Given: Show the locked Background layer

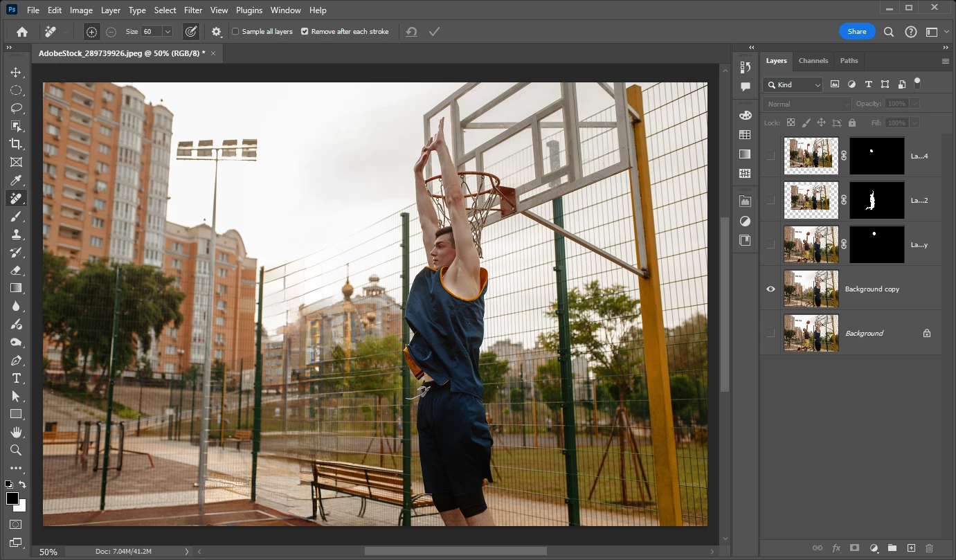Looking at the screenshot, I should [x=770, y=334].
